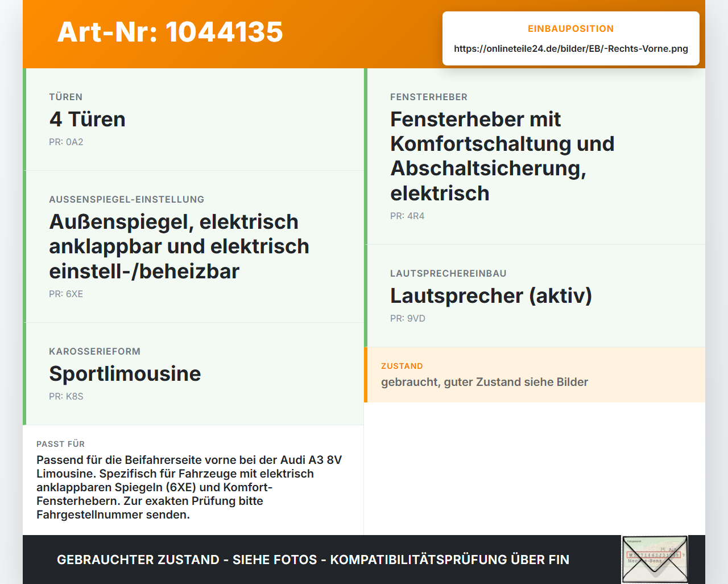
Task: Select the 4 Türen value
Action: [87, 119]
